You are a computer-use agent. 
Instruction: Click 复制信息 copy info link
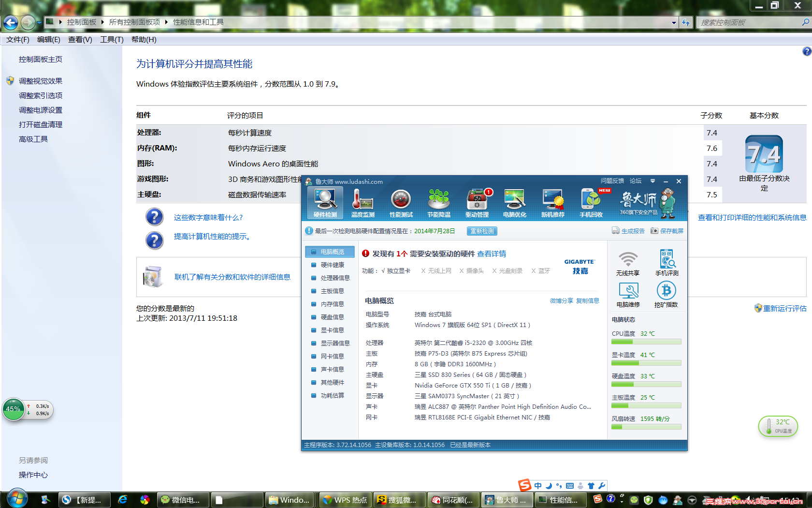[x=588, y=300]
